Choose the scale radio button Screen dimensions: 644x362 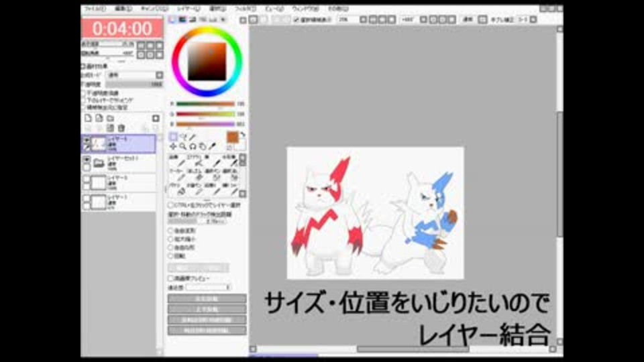coord(171,239)
